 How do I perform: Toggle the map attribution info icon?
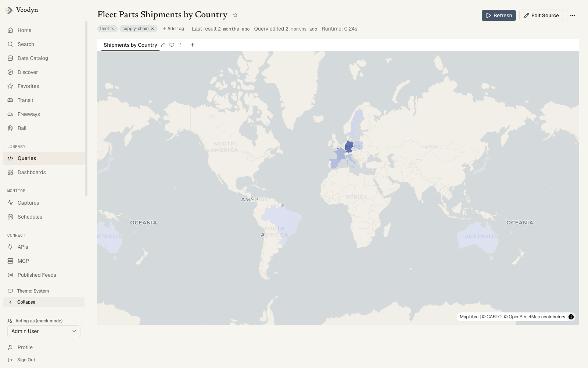[x=571, y=317]
